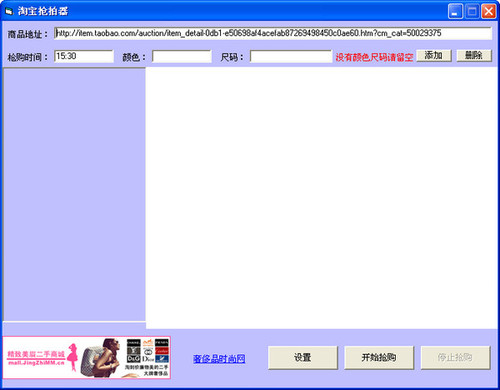The image size is (500, 390).
Task: Click the greyed-out 停止抢购 button
Action: (x=455, y=358)
